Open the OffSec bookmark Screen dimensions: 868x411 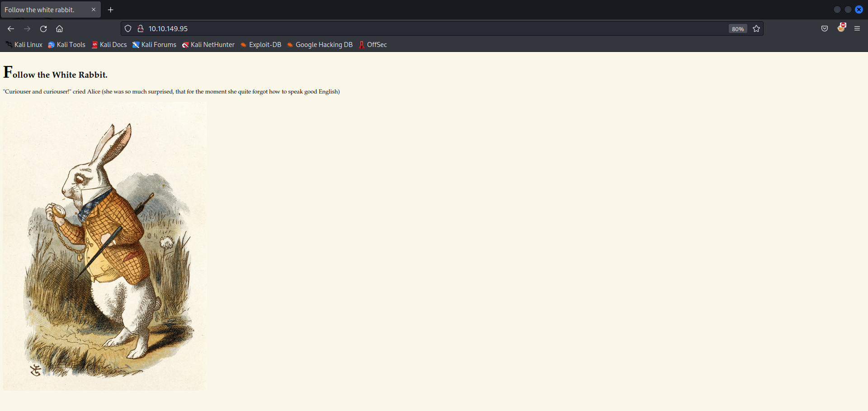(x=373, y=45)
